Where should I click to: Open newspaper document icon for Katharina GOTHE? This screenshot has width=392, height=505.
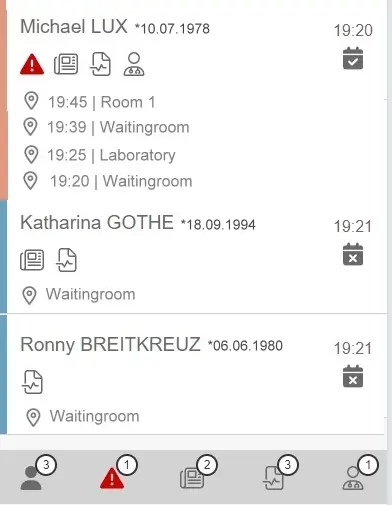pos(32,260)
